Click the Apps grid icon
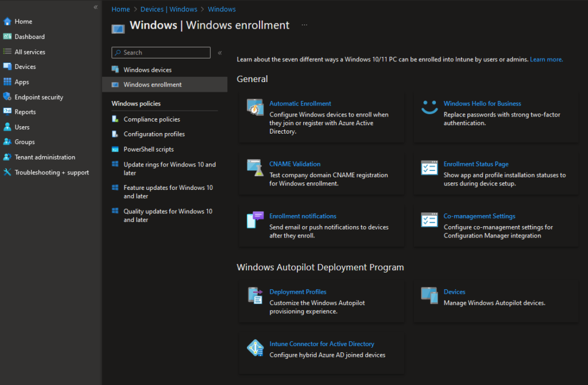The image size is (588, 385). [x=7, y=81]
